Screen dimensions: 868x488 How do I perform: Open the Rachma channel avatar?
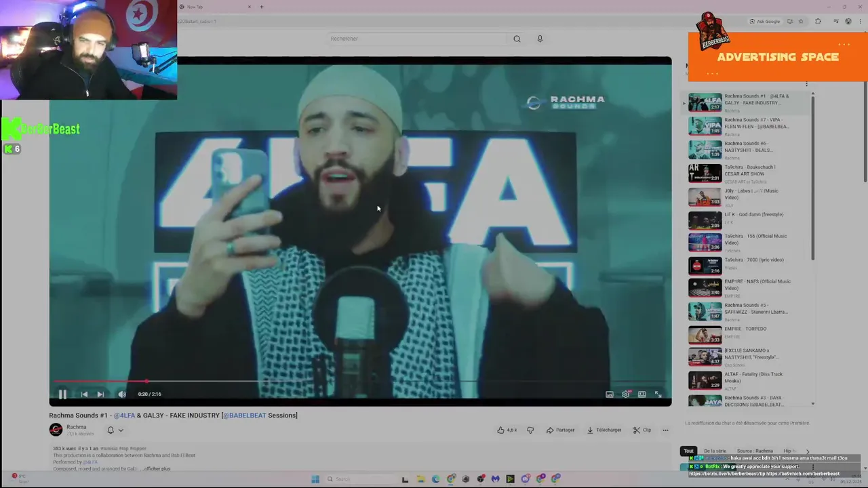[x=56, y=430]
